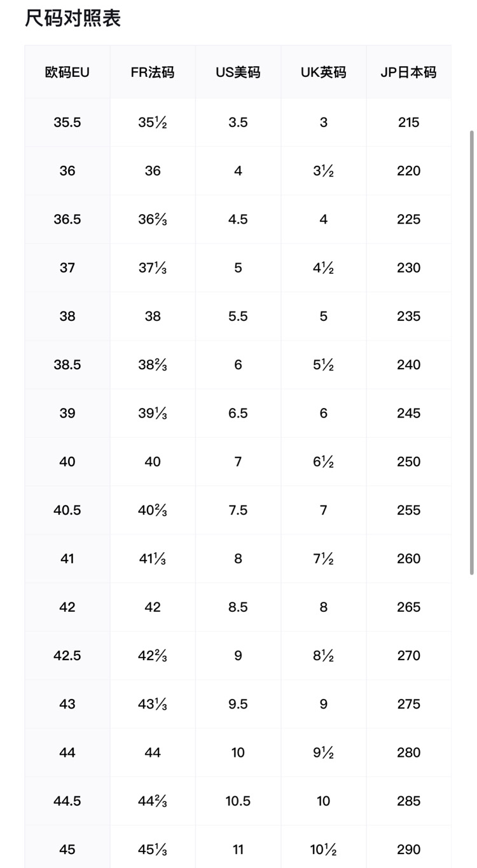Click the US size 10.5 cell
This screenshot has width=477, height=868.
click(238, 801)
